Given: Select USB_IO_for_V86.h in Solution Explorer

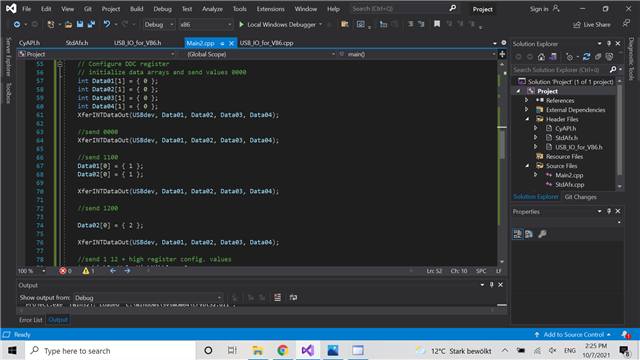Looking at the screenshot, I should pyautogui.click(x=579, y=147).
